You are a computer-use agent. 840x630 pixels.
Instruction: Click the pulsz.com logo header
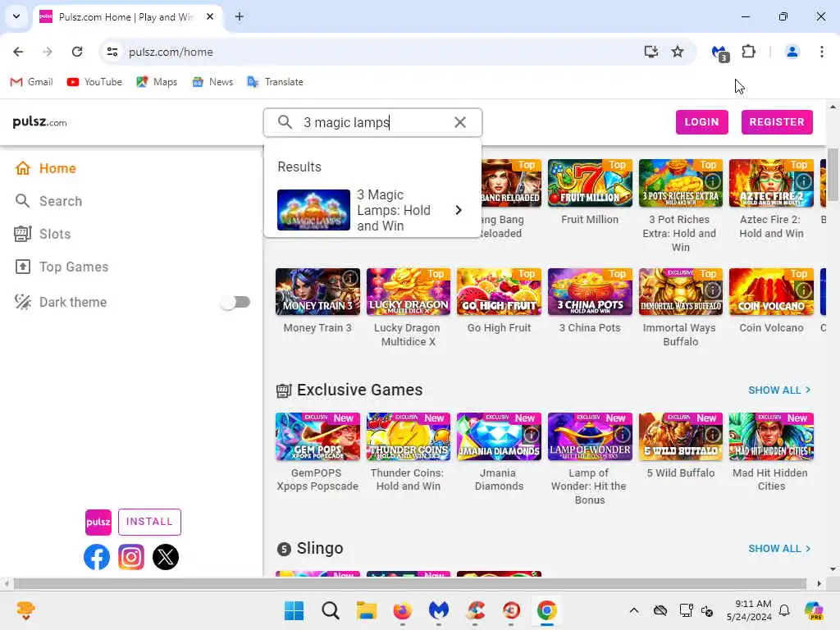coord(39,122)
